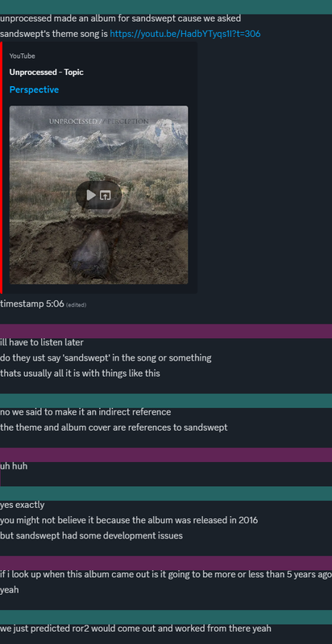The width and height of the screenshot is (332, 644).
Task: Click the teal name bar above 'no we said'
Action: (166, 401)
